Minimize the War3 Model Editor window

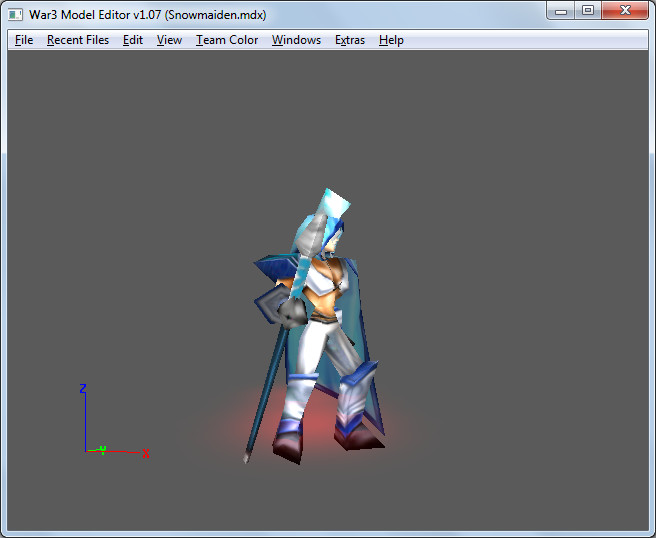(x=561, y=10)
